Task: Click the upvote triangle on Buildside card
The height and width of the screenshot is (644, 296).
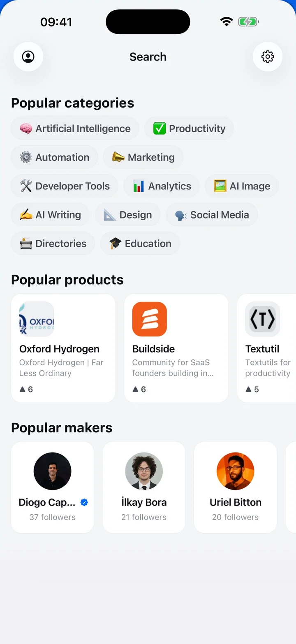Action: pyautogui.click(x=135, y=389)
